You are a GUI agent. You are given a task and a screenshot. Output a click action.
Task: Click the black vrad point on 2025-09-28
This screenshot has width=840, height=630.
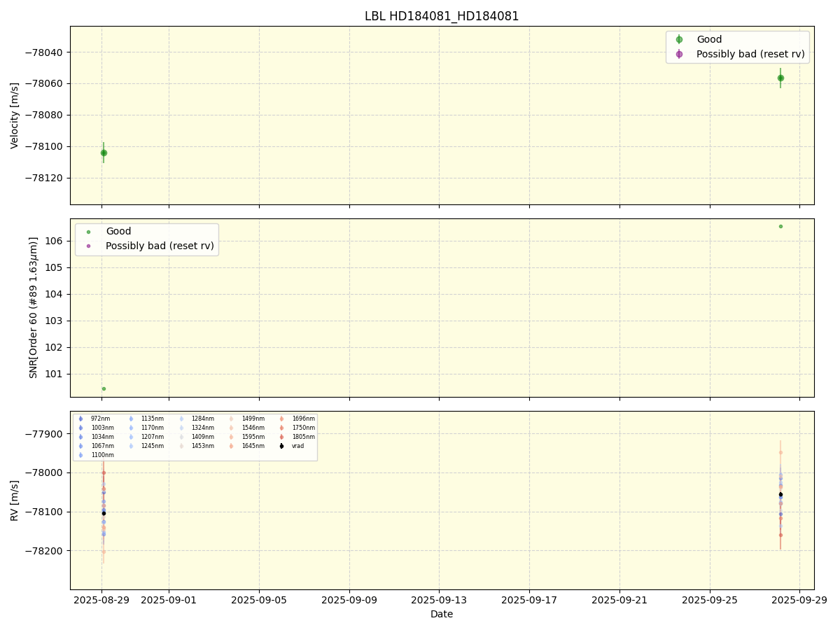tap(780, 494)
